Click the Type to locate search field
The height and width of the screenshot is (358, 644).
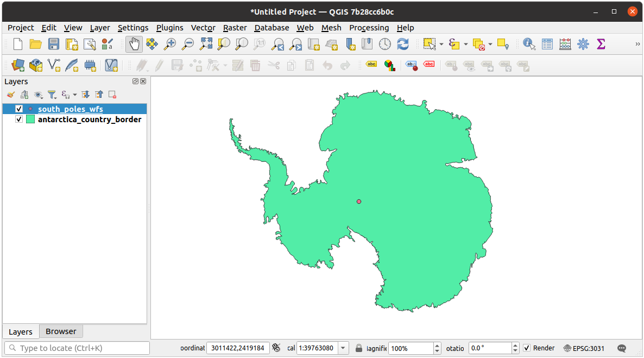point(77,348)
